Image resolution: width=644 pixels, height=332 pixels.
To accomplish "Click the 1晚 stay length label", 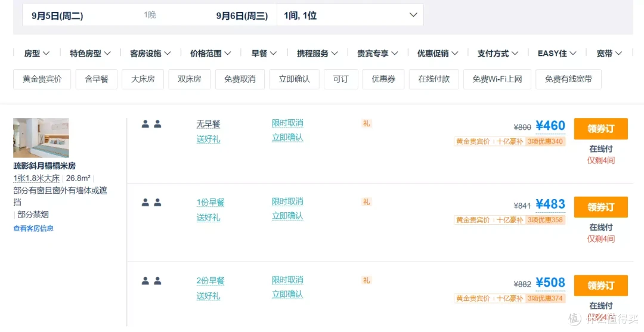I will point(150,15).
